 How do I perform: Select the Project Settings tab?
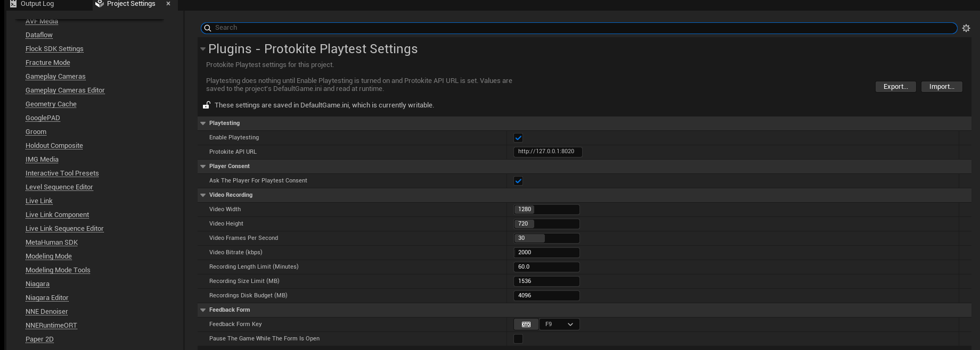[131, 4]
